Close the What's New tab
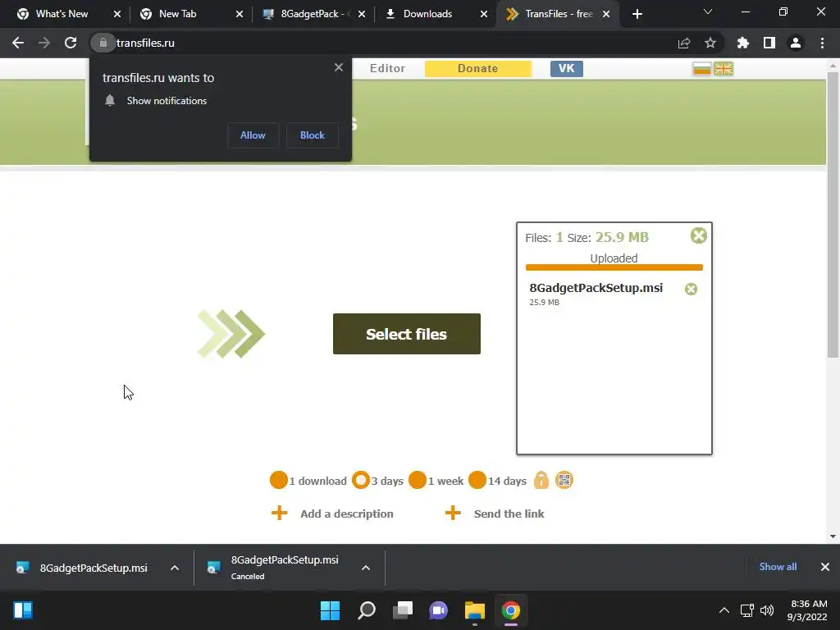 117,14
